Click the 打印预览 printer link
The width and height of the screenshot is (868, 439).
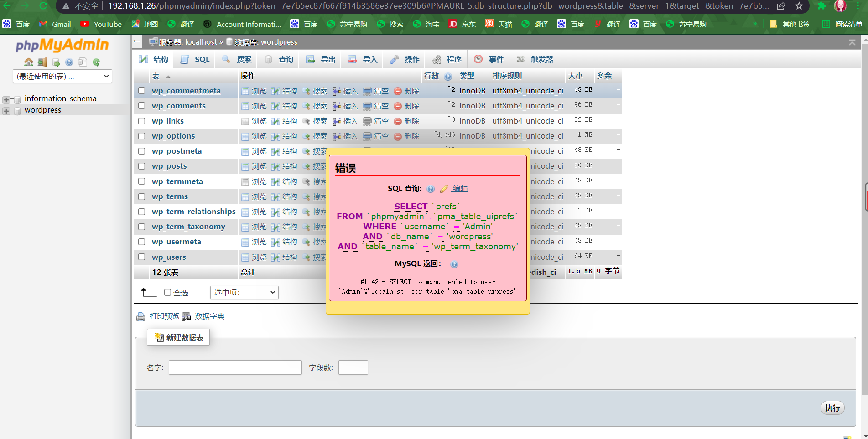[x=158, y=316]
